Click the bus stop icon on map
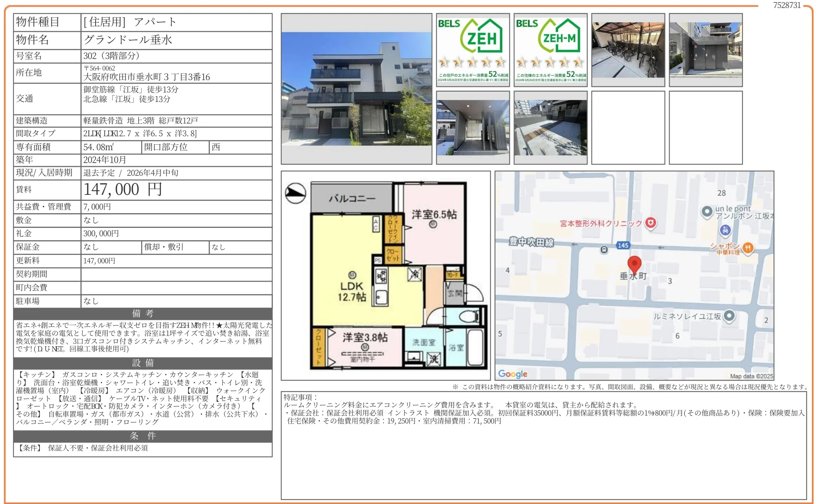 click(604, 250)
